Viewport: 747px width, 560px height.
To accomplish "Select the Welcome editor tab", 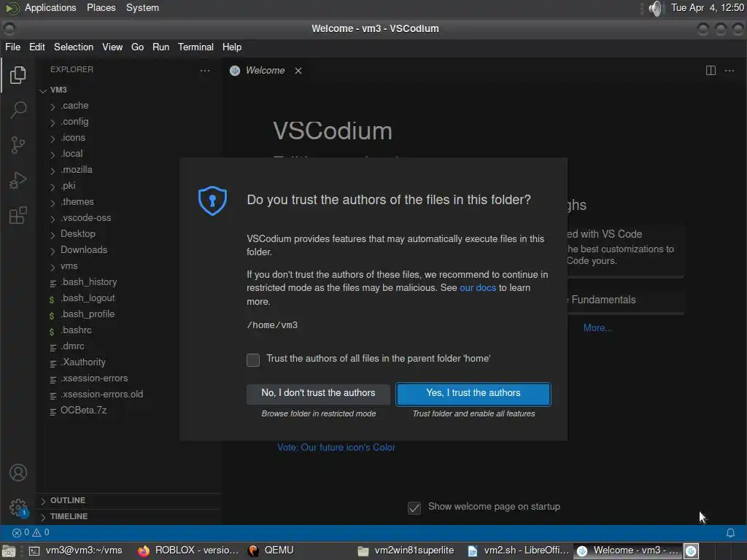I will 265,71.
